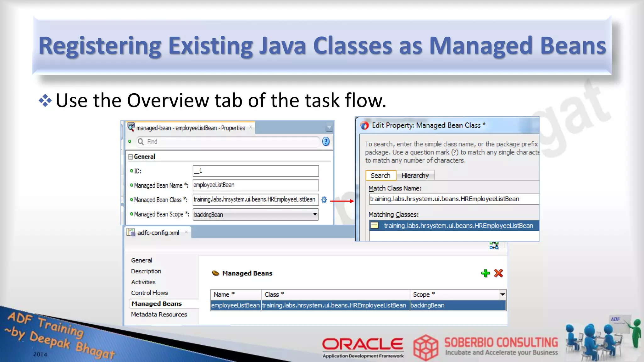644x362 pixels.
Task: Close managed-bean Properties tab
Action: (x=251, y=127)
